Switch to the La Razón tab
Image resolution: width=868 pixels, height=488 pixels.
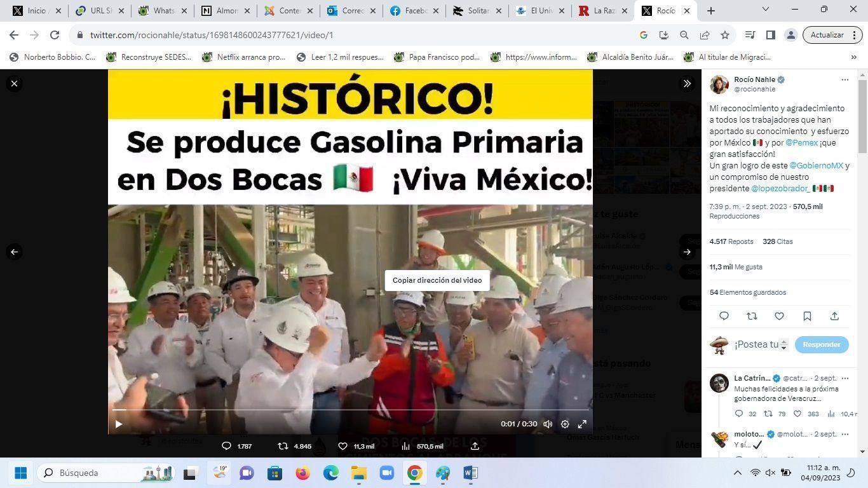602,11
